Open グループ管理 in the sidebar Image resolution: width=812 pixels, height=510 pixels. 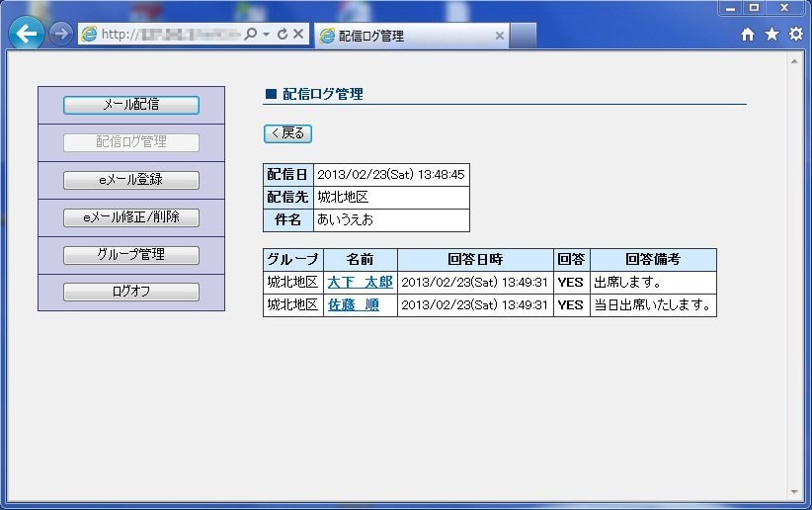pyautogui.click(x=131, y=255)
